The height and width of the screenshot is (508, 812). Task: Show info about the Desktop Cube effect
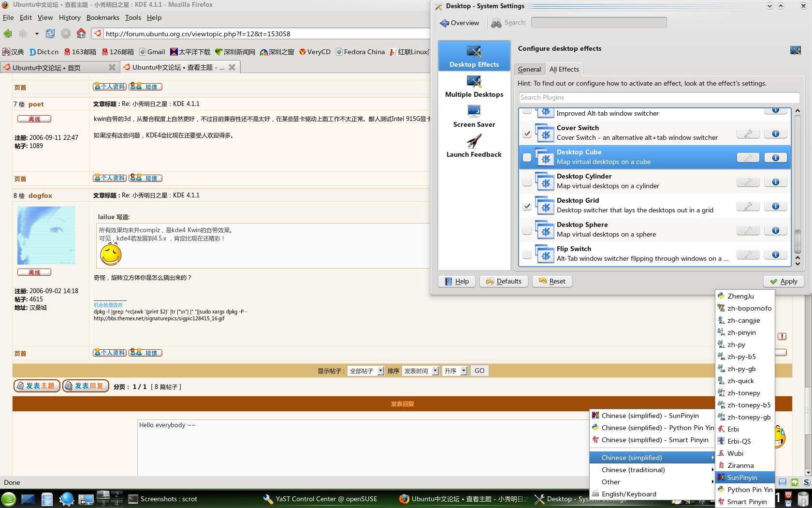(x=775, y=158)
